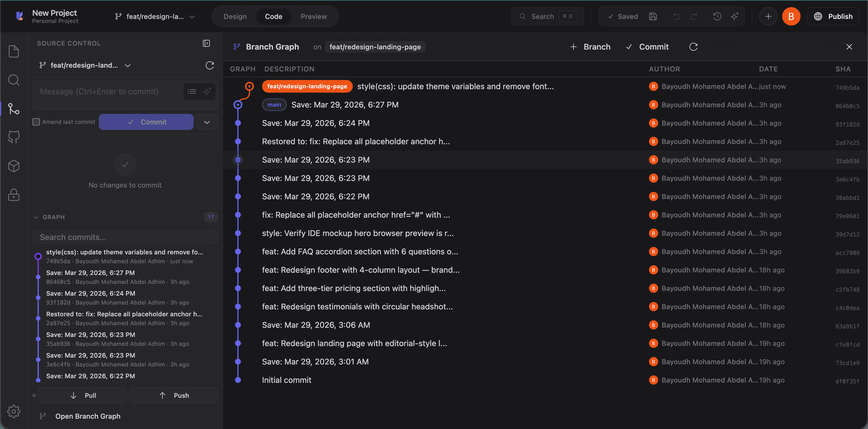Select commit 'Save: Mar 29, 2026, 3:01 AM'
Viewport: 868px width, 429px height.
click(x=545, y=362)
